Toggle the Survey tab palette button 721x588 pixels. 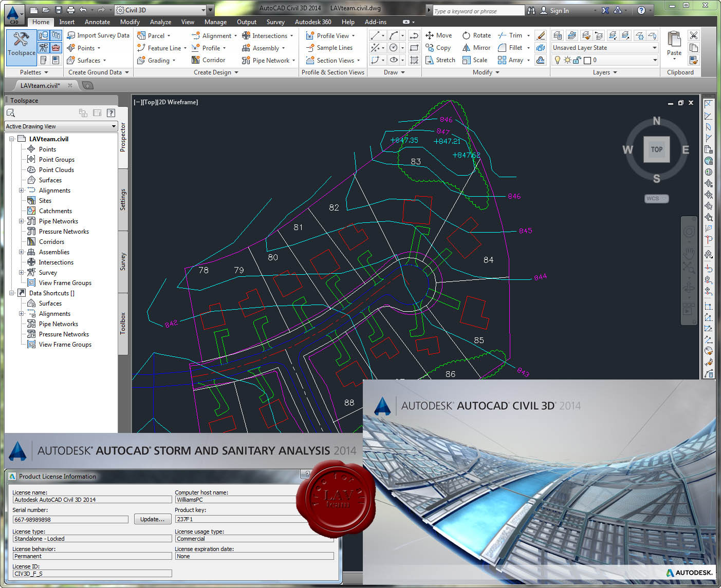(x=123, y=261)
